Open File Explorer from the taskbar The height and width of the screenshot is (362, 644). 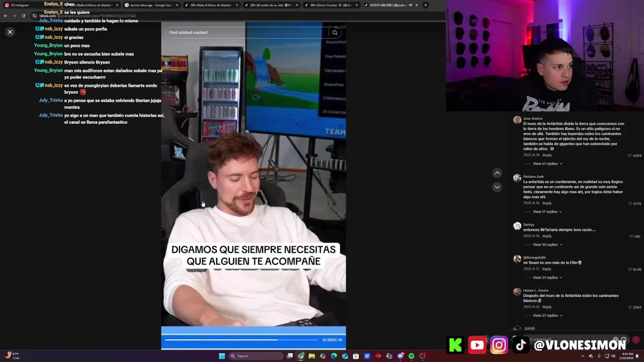[x=311, y=356]
